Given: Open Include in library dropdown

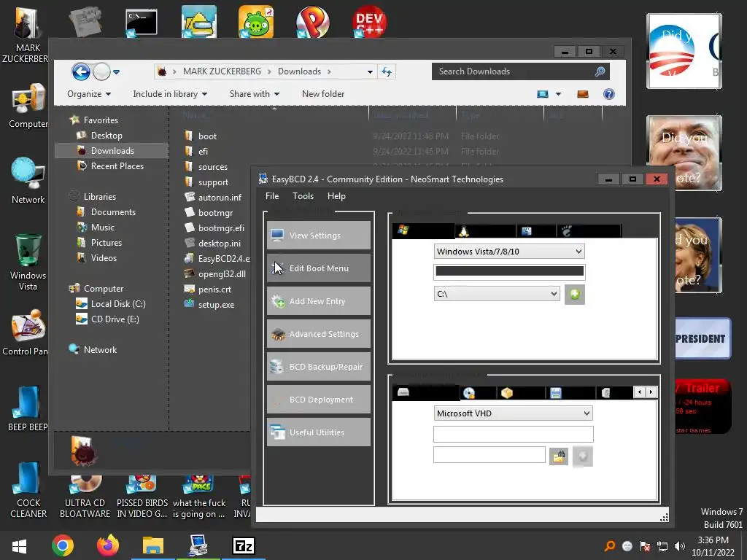Looking at the screenshot, I should coord(170,94).
